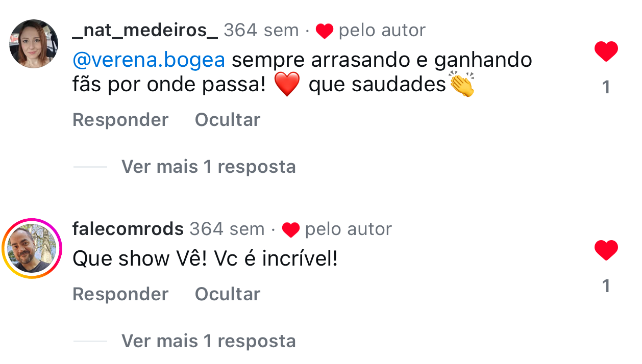This screenshot has height=364, width=642.
Task: Reply to falecomrods using Responder
Action: pos(120,294)
